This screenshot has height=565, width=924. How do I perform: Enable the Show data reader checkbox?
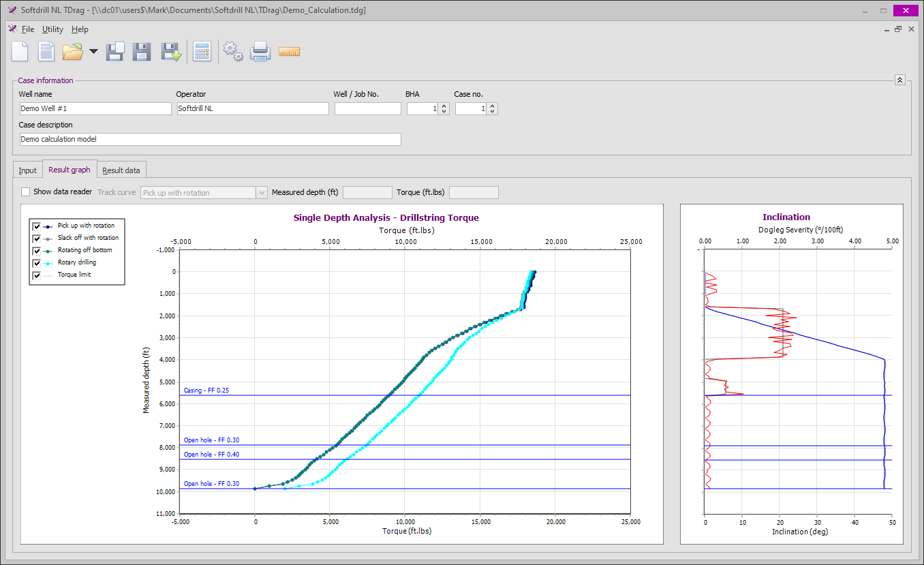(x=26, y=192)
